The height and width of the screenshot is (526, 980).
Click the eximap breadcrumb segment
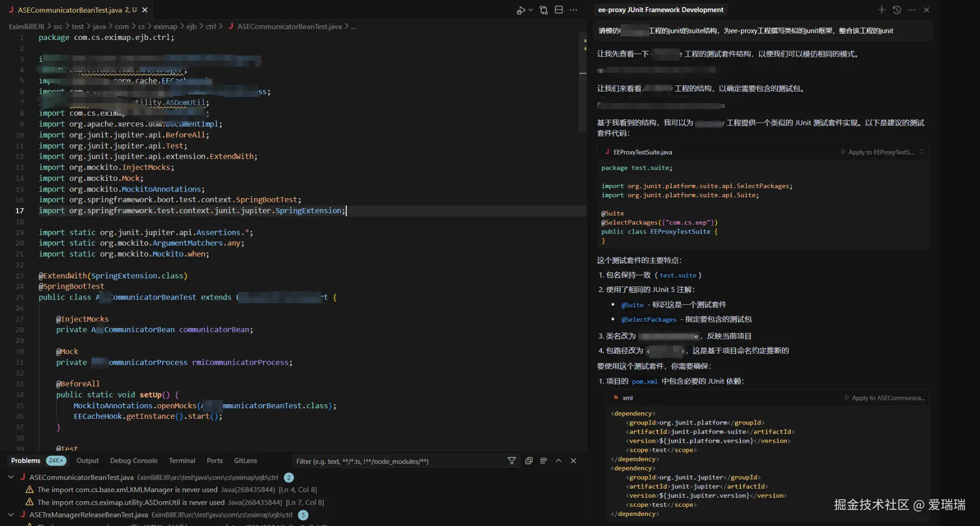coord(166,26)
